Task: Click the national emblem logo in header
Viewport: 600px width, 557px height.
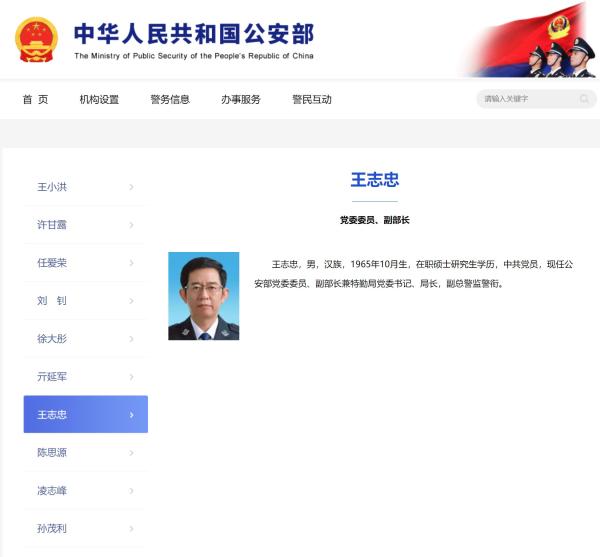Action: coord(36,39)
